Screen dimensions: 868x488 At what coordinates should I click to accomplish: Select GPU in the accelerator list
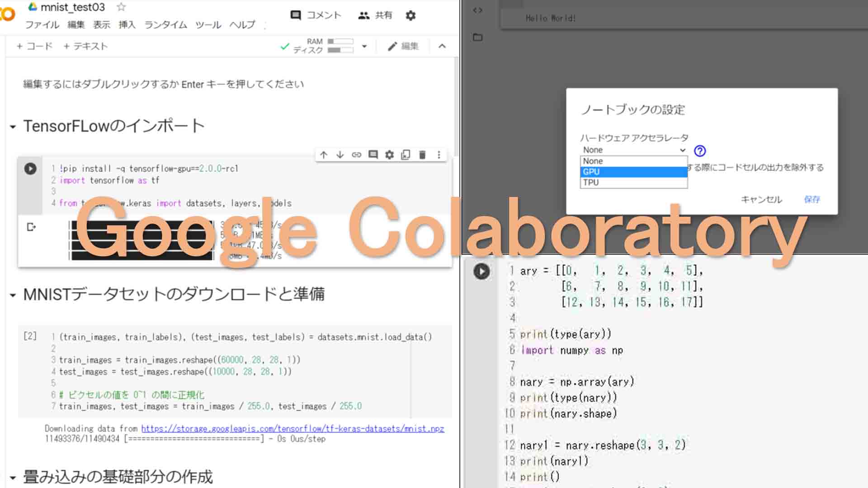(x=634, y=172)
